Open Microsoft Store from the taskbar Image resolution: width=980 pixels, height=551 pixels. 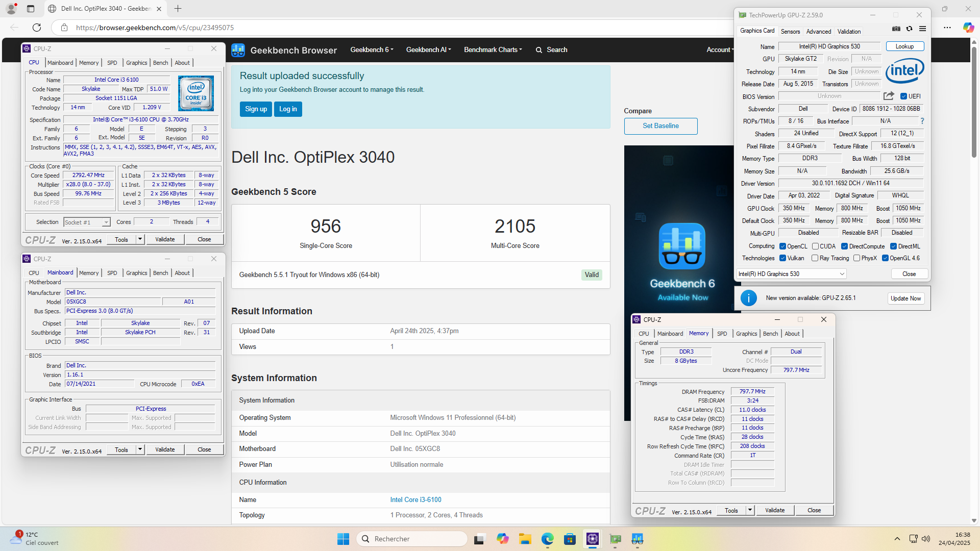tap(570, 539)
